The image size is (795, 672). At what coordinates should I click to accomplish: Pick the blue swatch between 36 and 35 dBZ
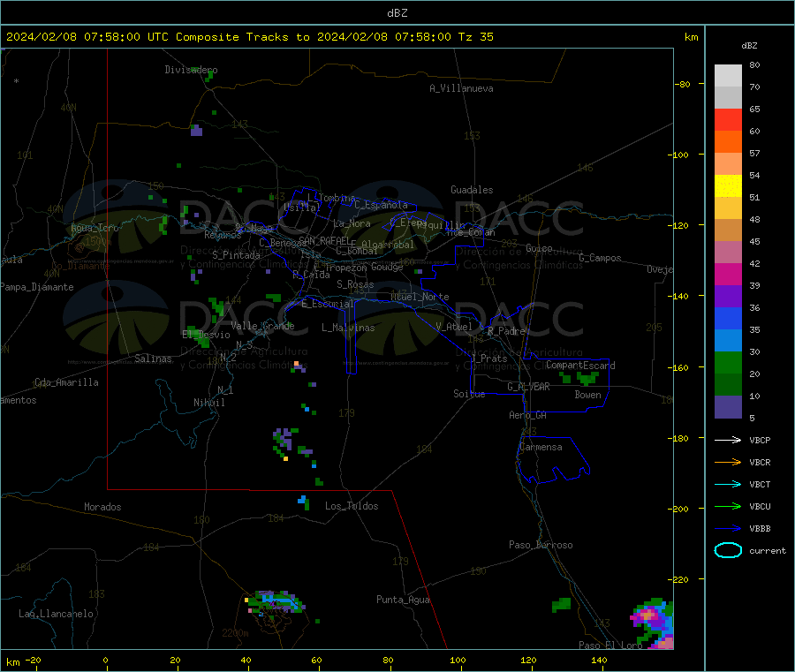click(728, 318)
